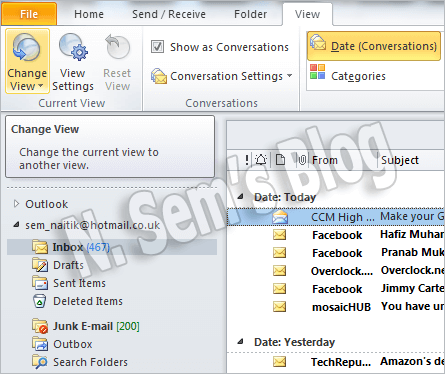This screenshot has width=445, height=374.
Task: Open the Junk E-mail folder
Action: [x=96, y=326]
